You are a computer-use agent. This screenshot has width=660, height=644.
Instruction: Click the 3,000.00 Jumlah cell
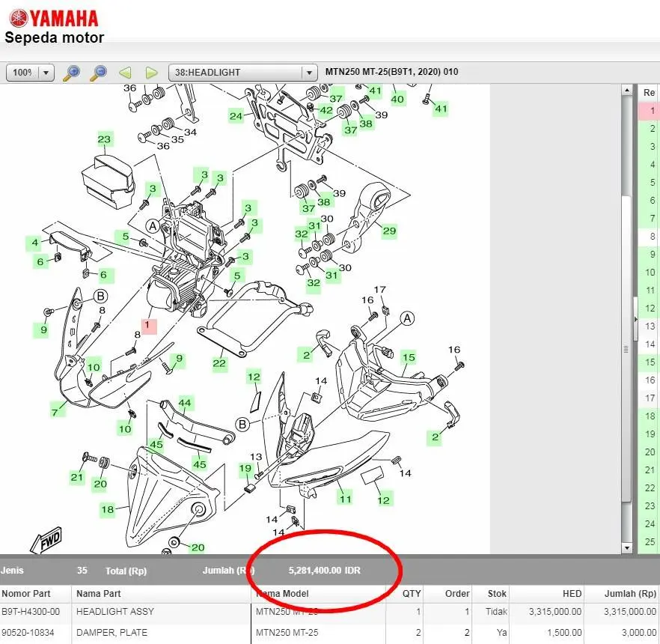pos(639,633)
